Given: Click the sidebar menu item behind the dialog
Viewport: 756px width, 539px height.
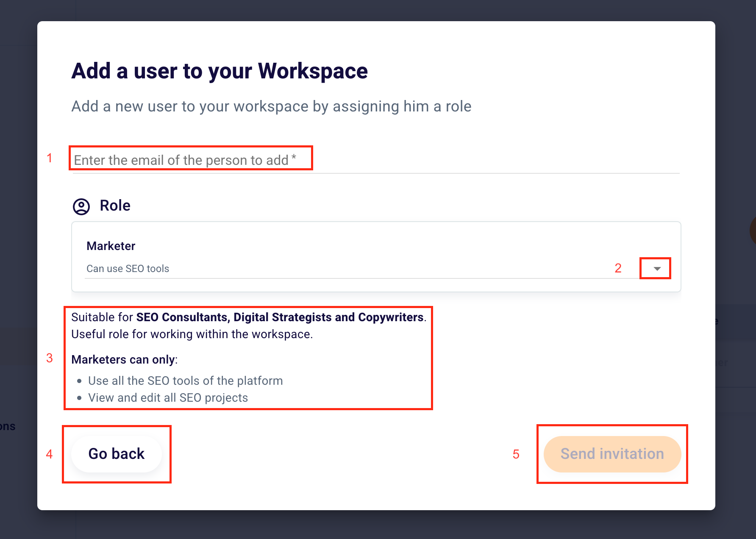Looking at the screenshot, I should coord(8,426).
